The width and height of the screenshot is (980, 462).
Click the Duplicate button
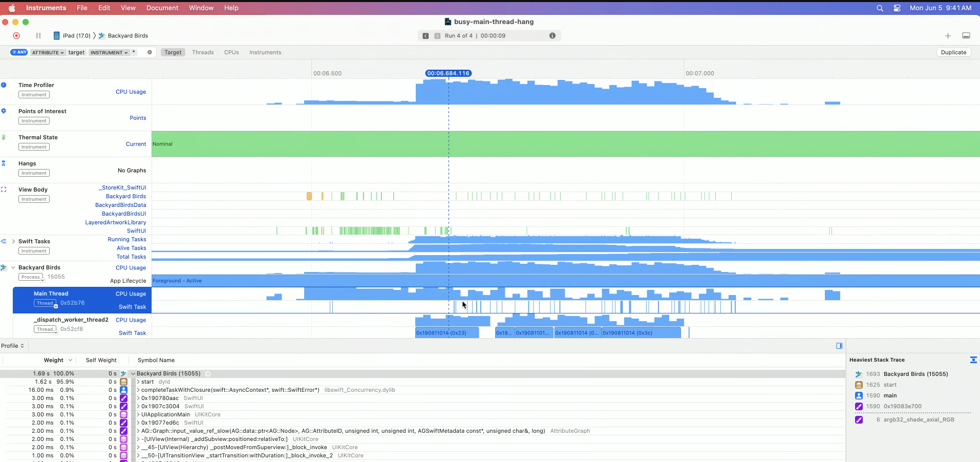pos(953,52)
